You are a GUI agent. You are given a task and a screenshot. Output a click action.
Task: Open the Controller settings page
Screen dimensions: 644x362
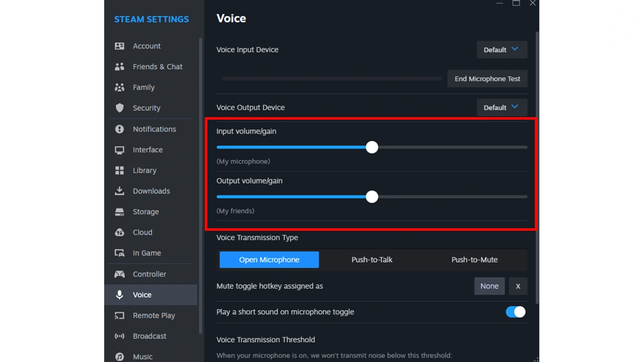[150, 274]
